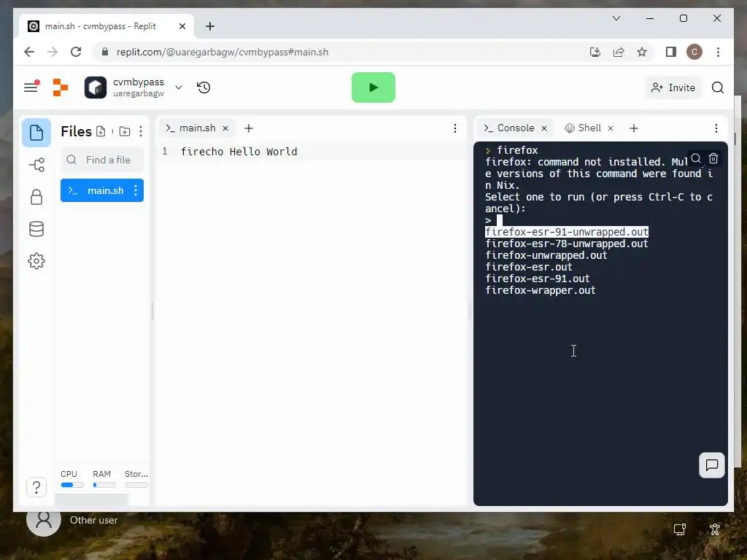Go back with the browser back arrow
This screenshot has width=747, height=560.
[29, 52]
